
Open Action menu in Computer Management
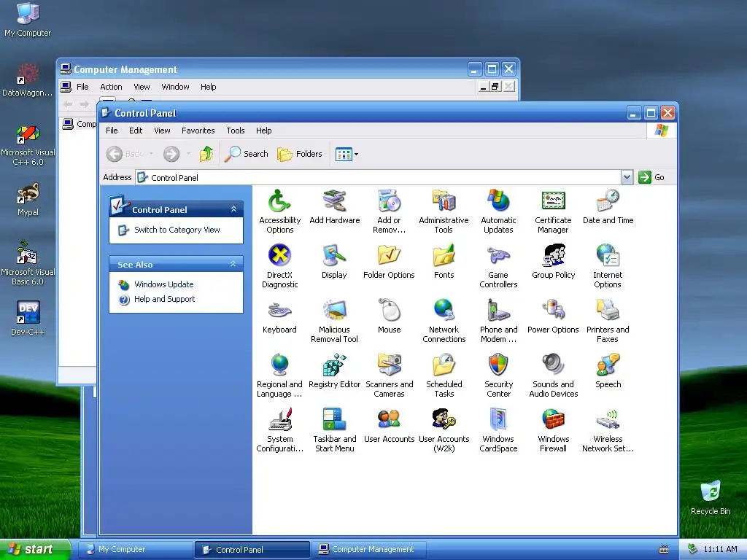[111, 87]
